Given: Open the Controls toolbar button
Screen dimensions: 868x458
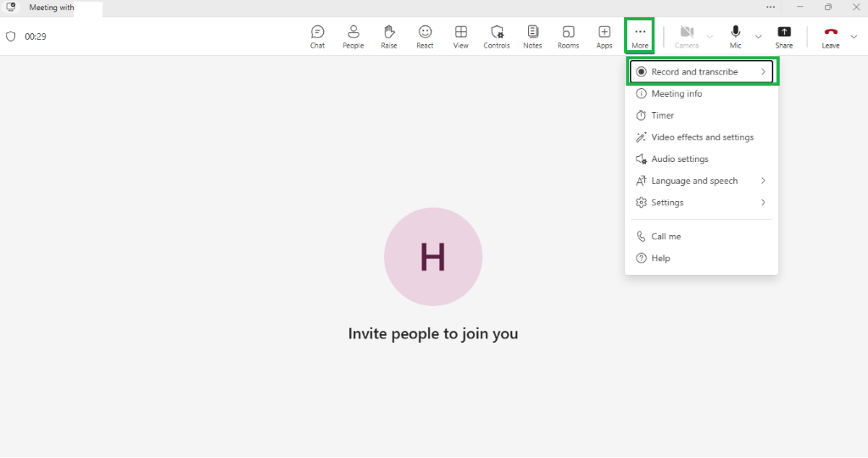Looking at the screenshot, I should [x=497, y=37].
